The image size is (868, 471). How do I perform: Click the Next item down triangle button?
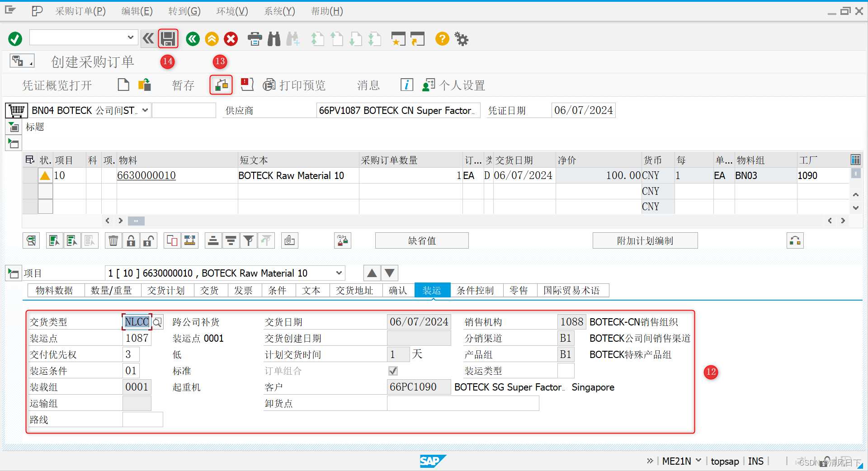click(x=390, y=273)
